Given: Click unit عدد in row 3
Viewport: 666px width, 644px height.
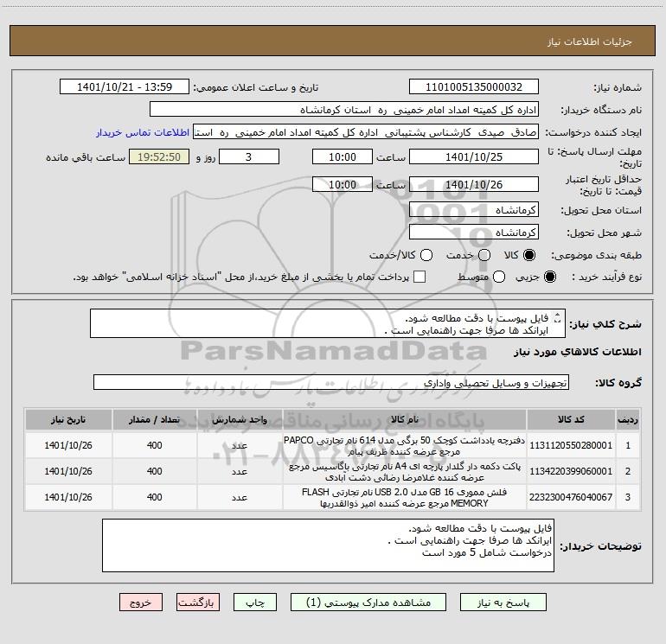Looking at the screenshot, I should [x=240, y=497].
